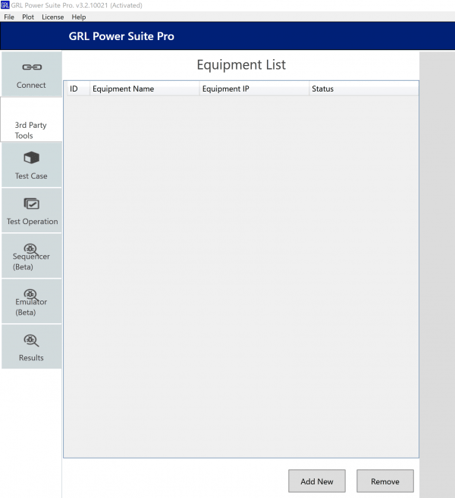Open the File menu
The image size is (455, 498).
(9, 17)
